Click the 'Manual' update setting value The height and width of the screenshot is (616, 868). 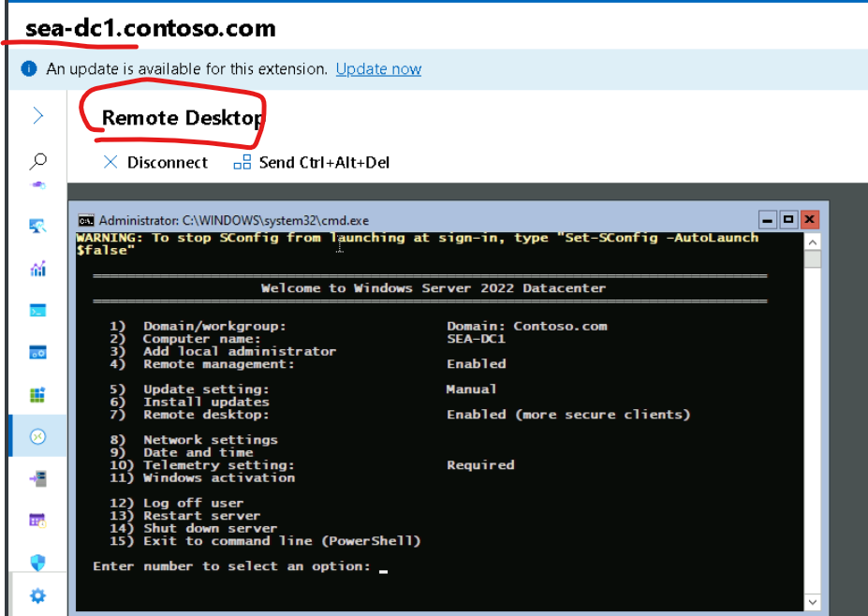pyautogui.click(x=471, y=389)
